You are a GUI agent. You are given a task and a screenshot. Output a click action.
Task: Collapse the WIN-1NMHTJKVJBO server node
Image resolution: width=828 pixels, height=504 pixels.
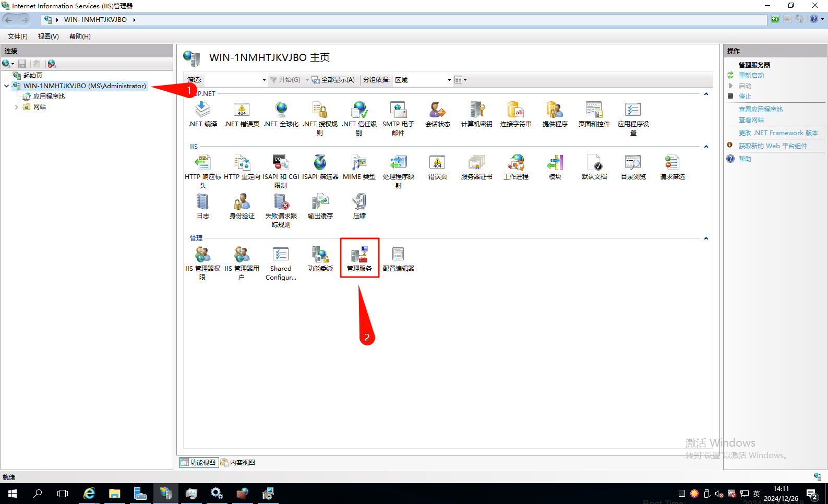[6, 86]
